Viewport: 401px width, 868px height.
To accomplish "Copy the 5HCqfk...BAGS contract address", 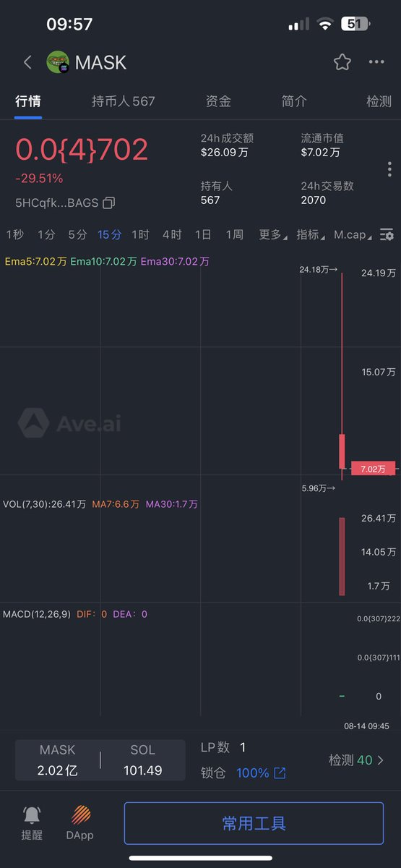I will 109,203.
